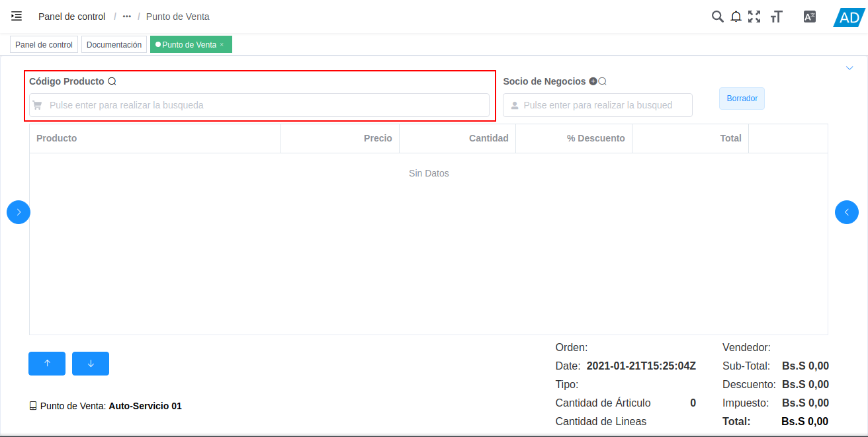Toggle fullscreen mode icon
Viewport: 868px width, 437px height.
[754, 17]
